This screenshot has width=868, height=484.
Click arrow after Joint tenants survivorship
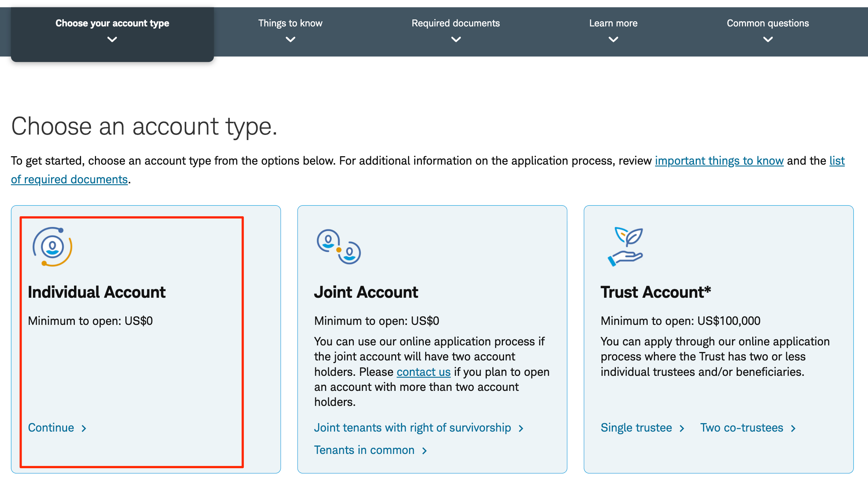(521, 428)
